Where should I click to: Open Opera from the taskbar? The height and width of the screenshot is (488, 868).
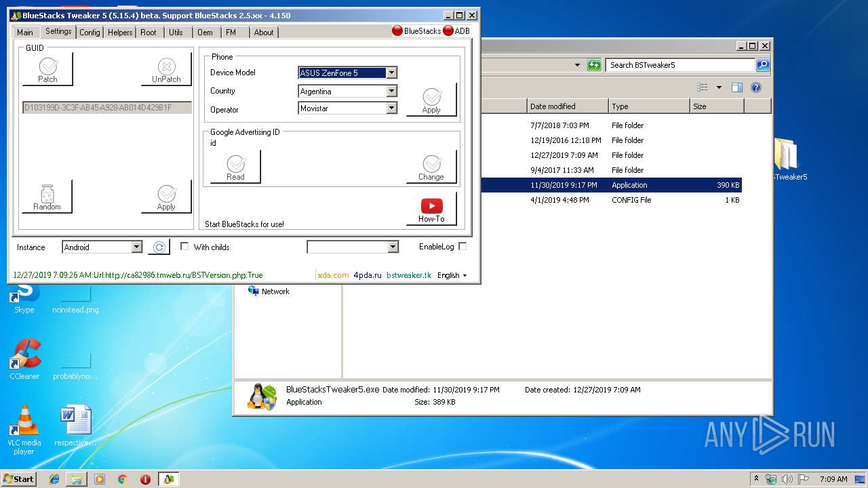click(x=145, y=479)
